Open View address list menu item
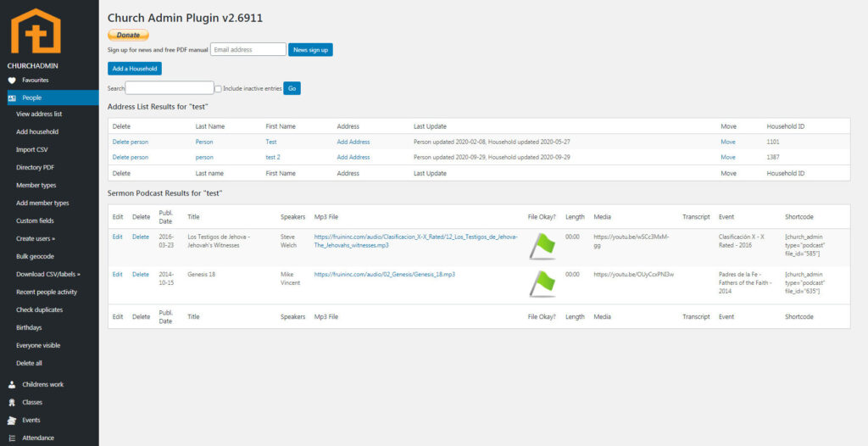 (x=39, y=114)
